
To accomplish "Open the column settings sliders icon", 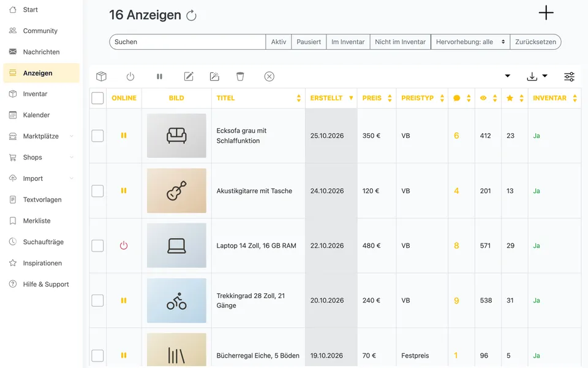I will [569, 77].
